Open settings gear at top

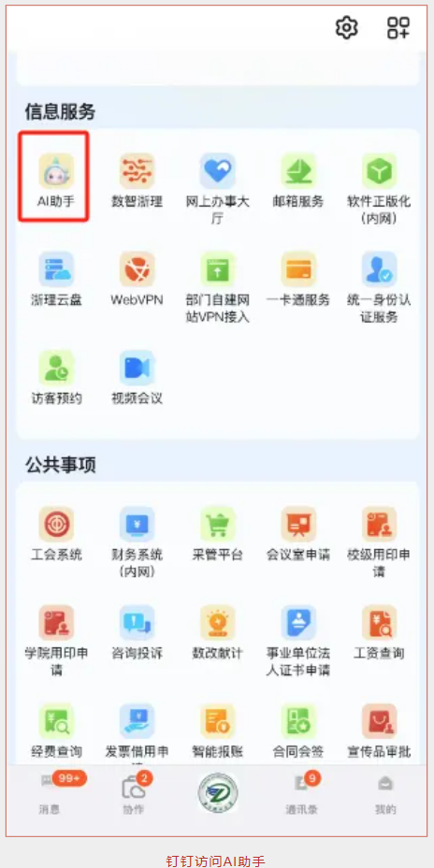(x=347, y=27)
